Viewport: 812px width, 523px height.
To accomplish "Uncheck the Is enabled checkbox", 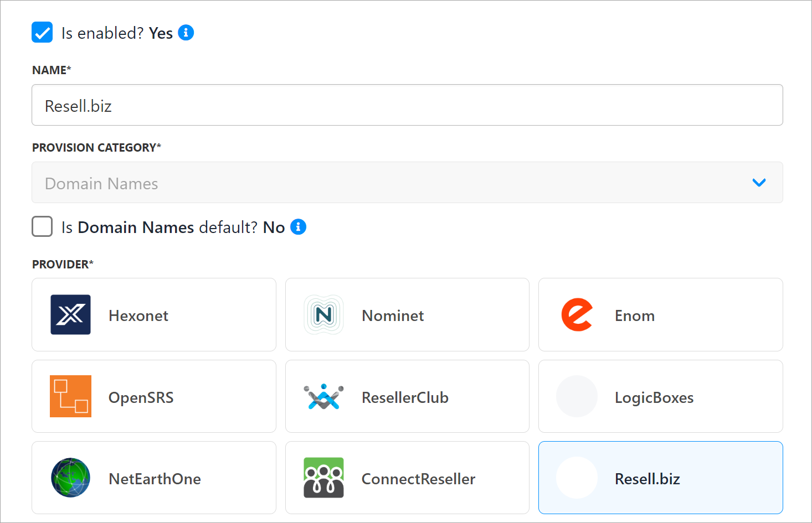I will (x=42, y=33).
